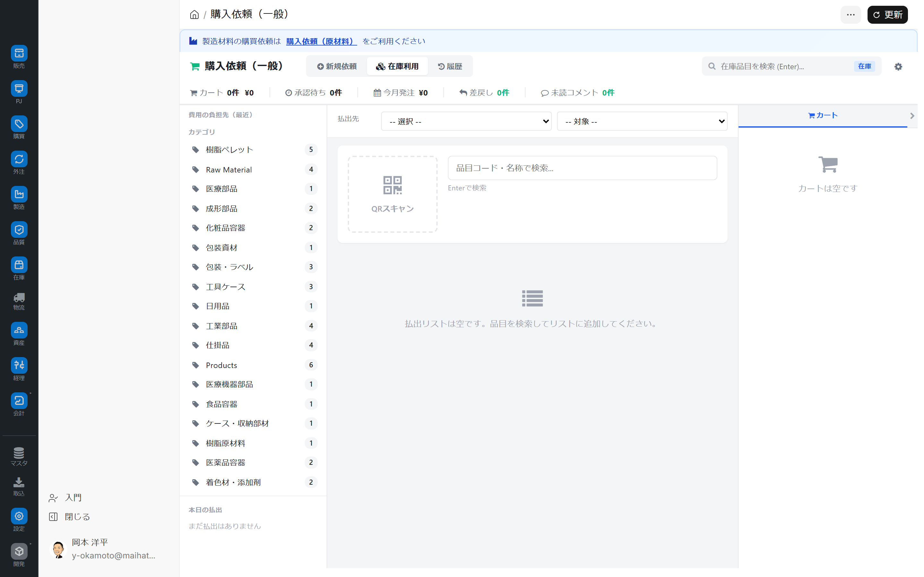
Task: Open the マスタ database icon
Action: click(x=19, y=453)
